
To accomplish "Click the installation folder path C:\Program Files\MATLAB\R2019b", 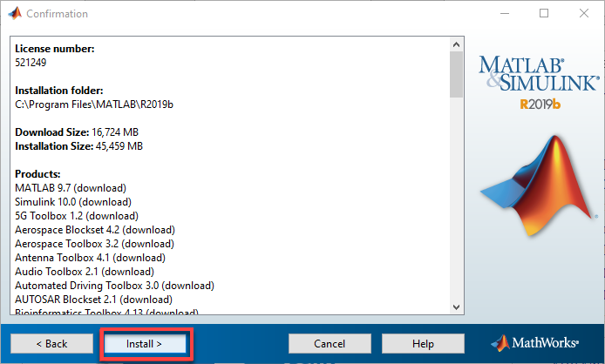I will point(94,104).
